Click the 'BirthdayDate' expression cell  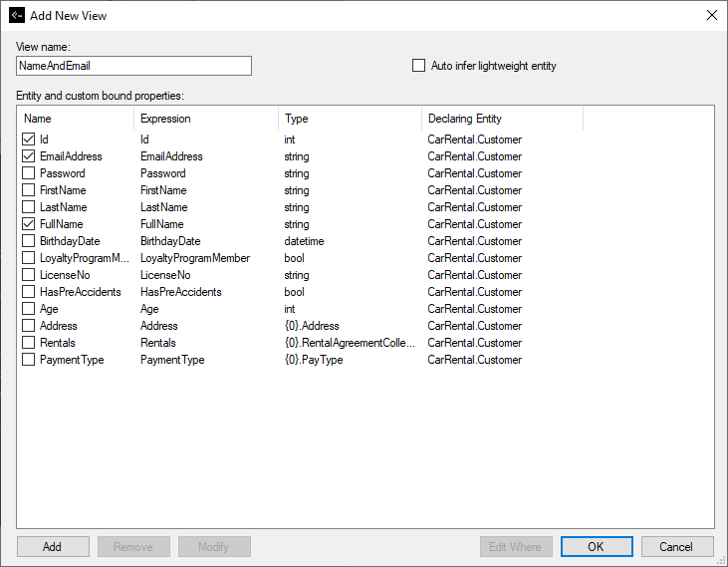click(x=170, y=241)
